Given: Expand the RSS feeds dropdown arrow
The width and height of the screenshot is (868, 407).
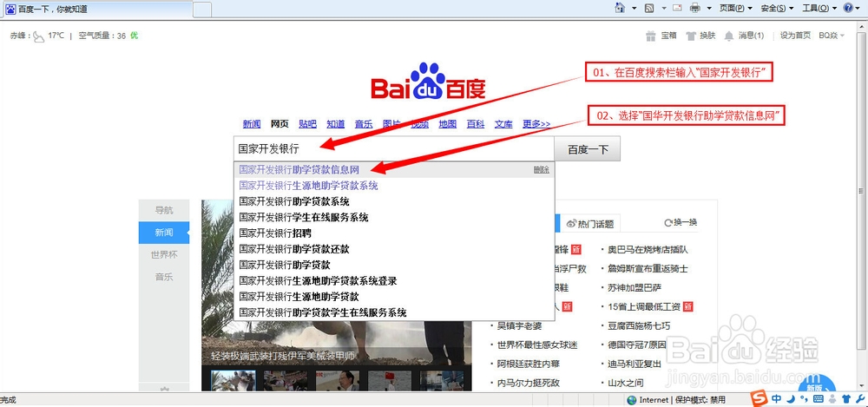Looking at the screenshot, I should coord(663,9).
